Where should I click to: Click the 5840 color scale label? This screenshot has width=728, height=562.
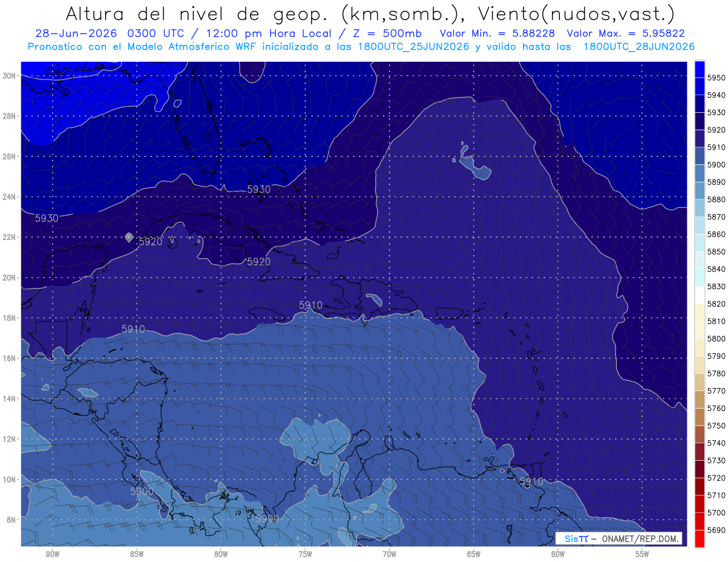tap(716, 269)
